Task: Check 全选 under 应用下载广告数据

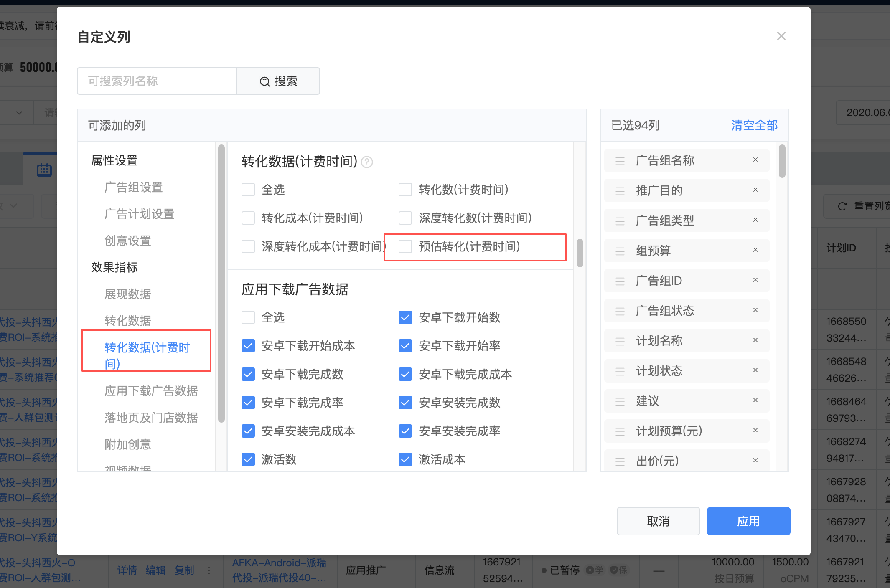Action: click(x=248, y=317)
